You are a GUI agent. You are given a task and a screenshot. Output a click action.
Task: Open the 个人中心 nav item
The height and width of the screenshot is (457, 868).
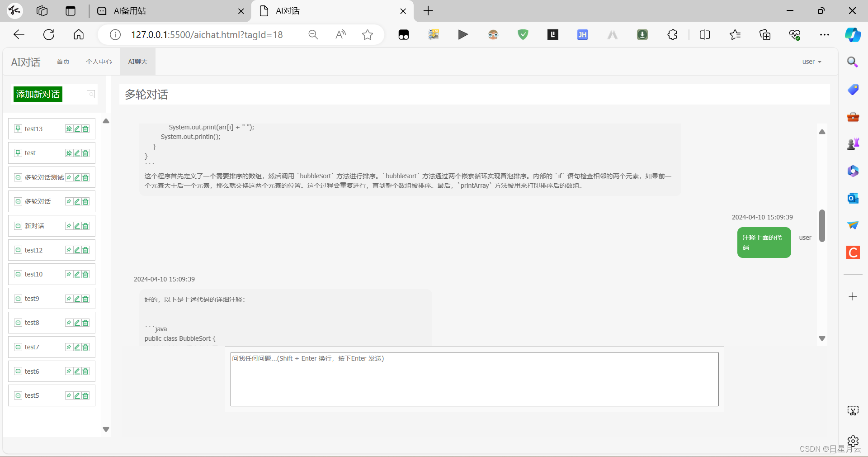click(x=99, y=62)
